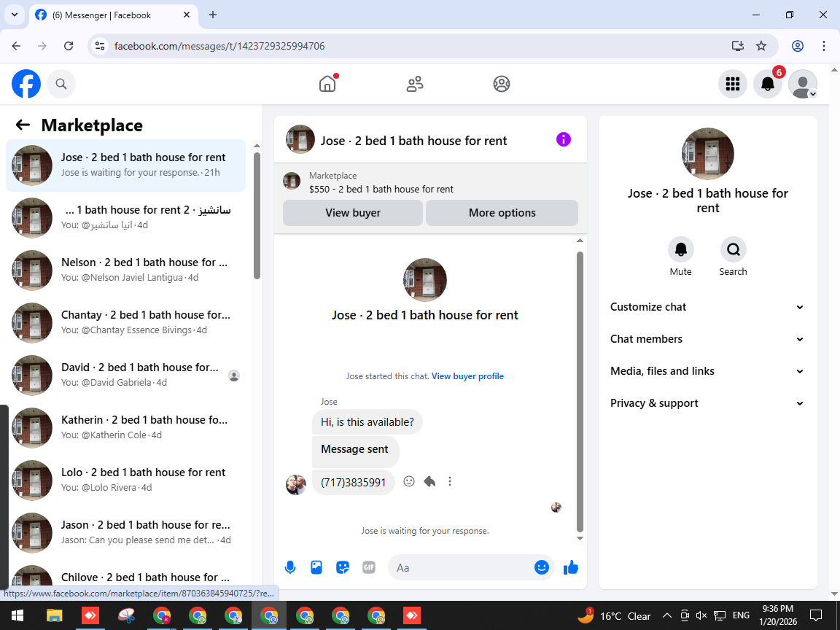Open more options for the phone number message
The image size is (840, 630).
[450, 481]
